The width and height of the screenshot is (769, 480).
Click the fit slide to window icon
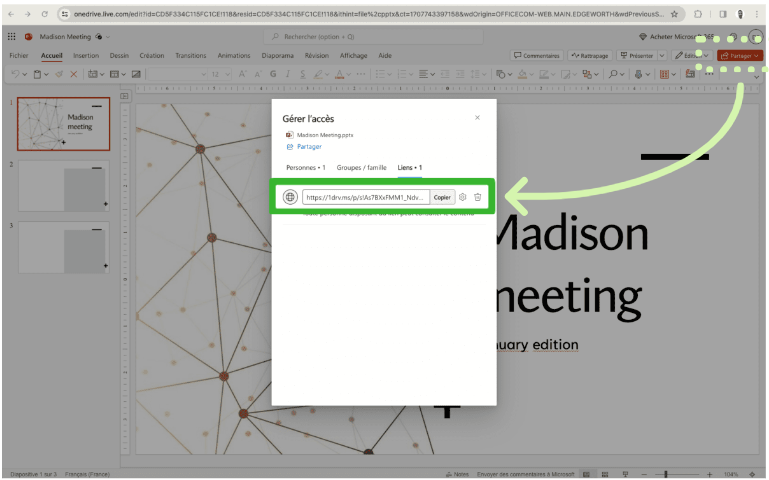tap(753, 473)
